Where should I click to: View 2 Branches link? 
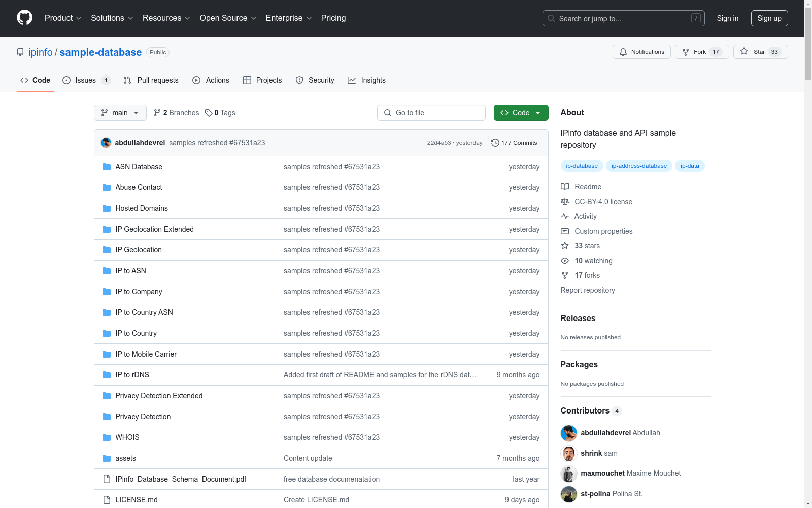(177, 113)
